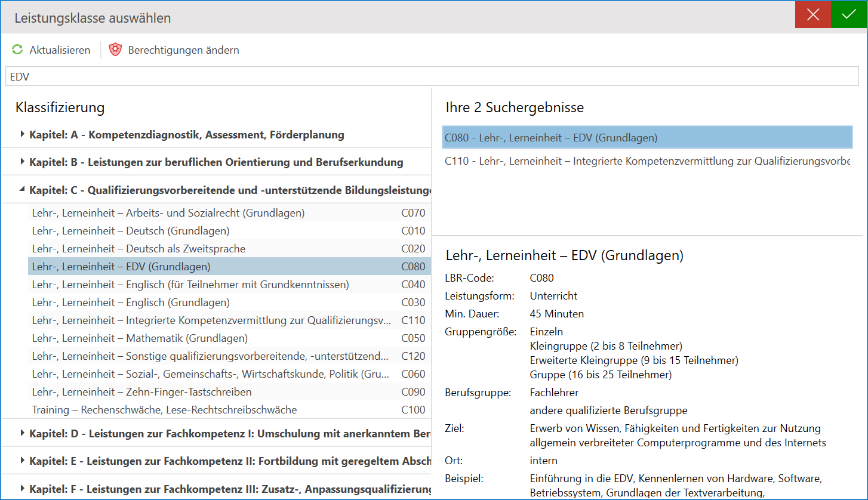Image resolution: width=868 pixels, height=500 pixels.
Task: Select Training – Rechenschwäche row
Action: (x=229, y=410)
